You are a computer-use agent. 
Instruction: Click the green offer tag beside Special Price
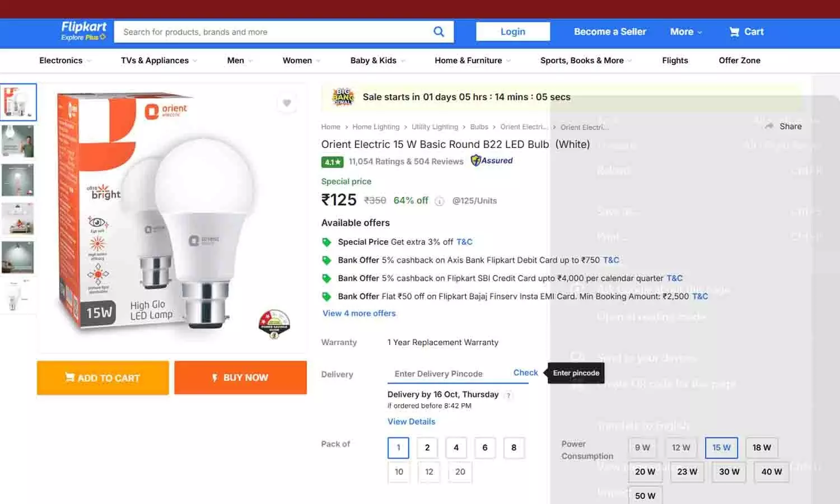328,242
